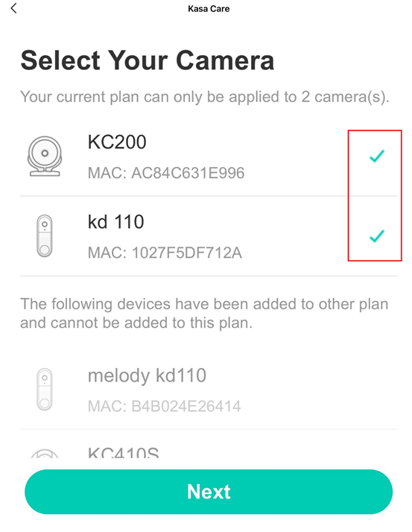
Task: Click the word Next inside green button
Action: pyautogui.click(x=209, y=492)
